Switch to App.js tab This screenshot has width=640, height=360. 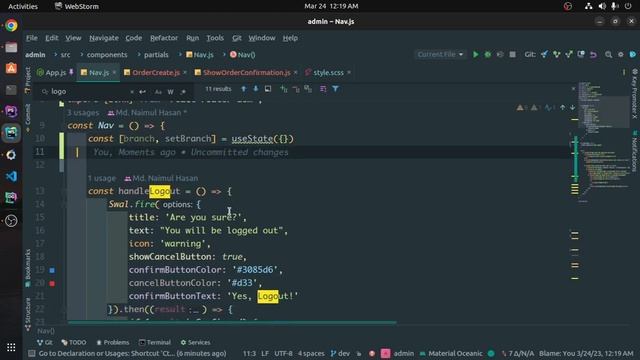pos(55,72)
